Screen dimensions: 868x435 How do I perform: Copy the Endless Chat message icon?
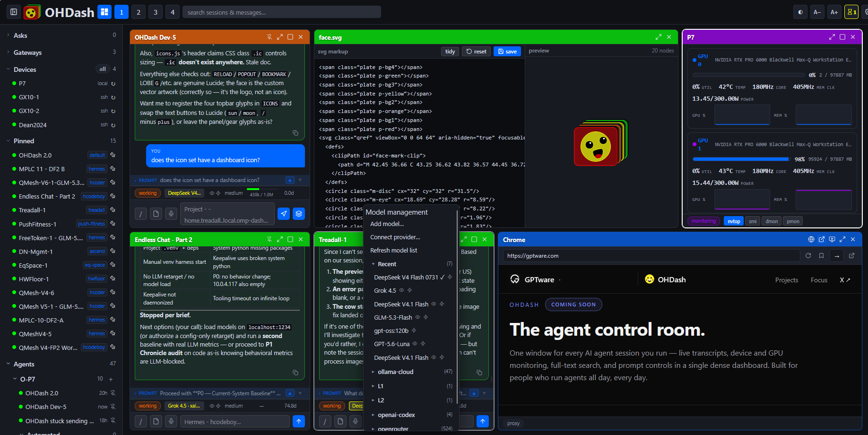point(295,373)
